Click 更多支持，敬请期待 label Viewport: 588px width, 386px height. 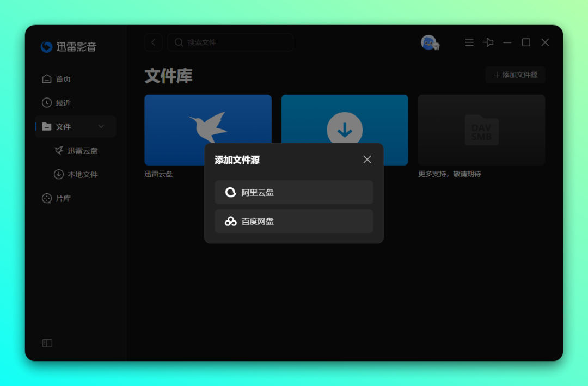[450, 174]
